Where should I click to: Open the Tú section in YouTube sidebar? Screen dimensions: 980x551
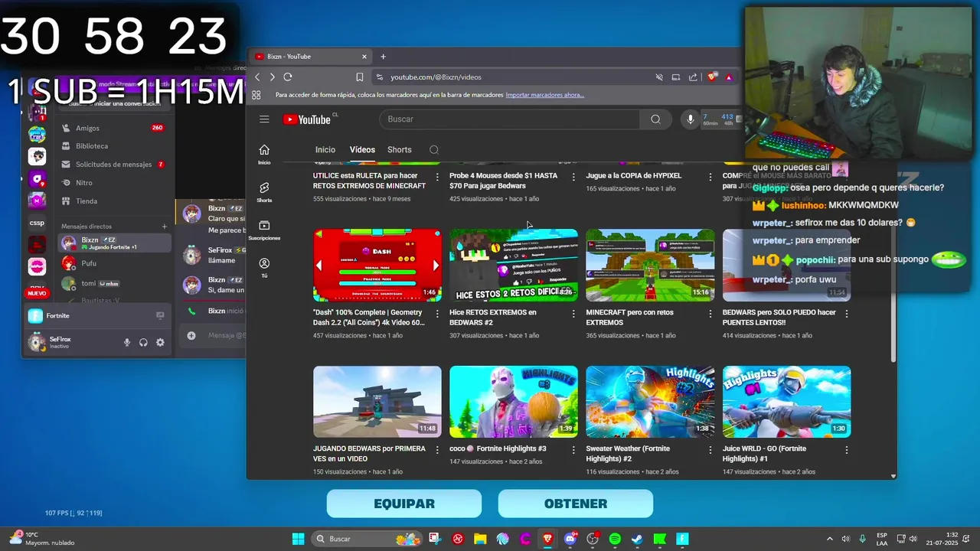264,267
